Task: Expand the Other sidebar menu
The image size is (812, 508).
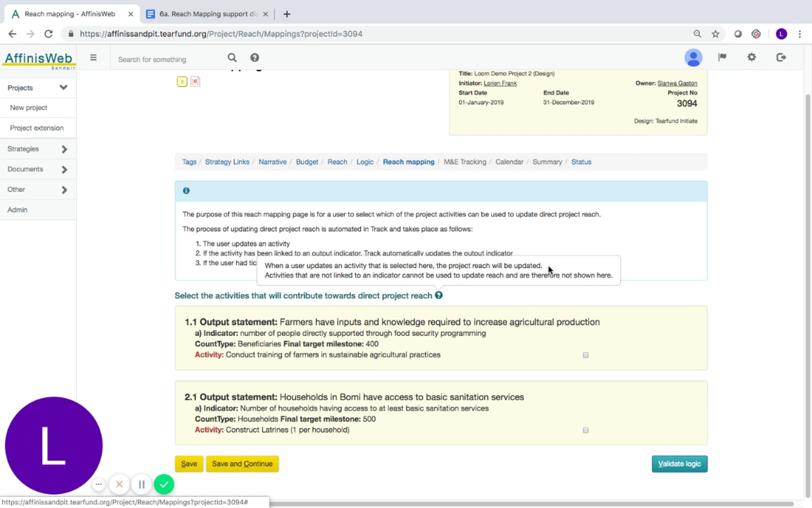Action: pyautogui.click(x=38, y=189)
